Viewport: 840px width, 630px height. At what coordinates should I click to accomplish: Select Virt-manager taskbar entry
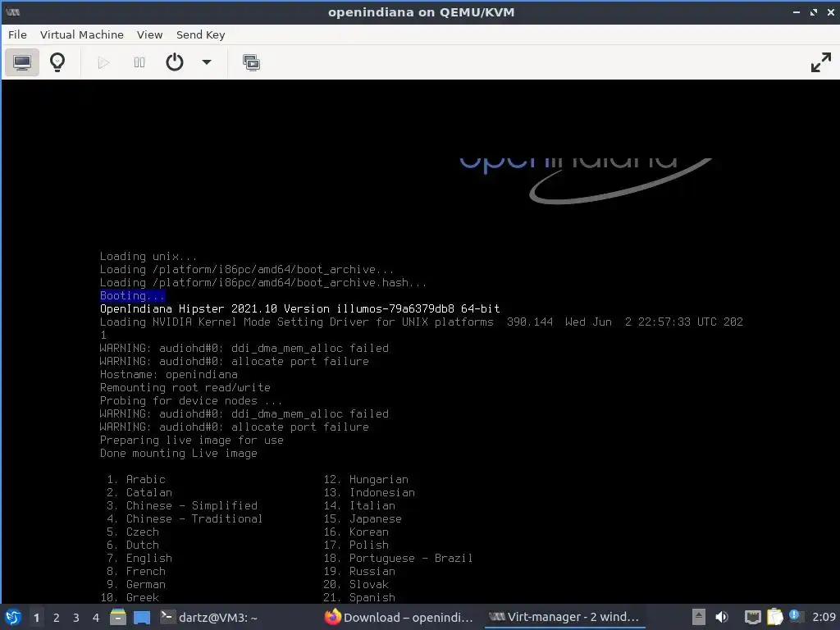coord(564,617)
